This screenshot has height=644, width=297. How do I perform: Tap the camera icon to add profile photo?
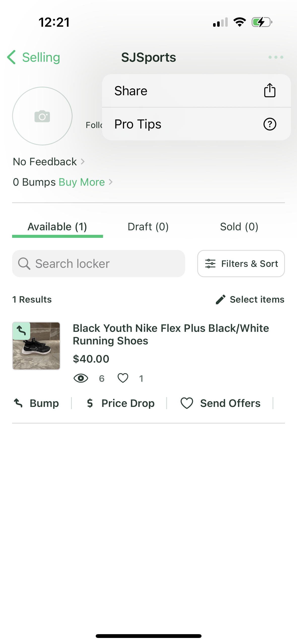pos(42,116)
